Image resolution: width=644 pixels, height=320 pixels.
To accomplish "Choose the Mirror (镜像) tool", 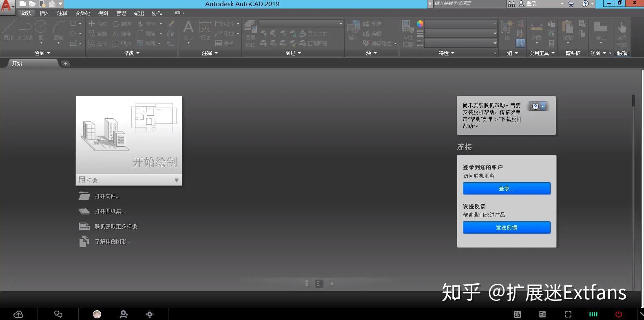I will click(x=122, y=33).
